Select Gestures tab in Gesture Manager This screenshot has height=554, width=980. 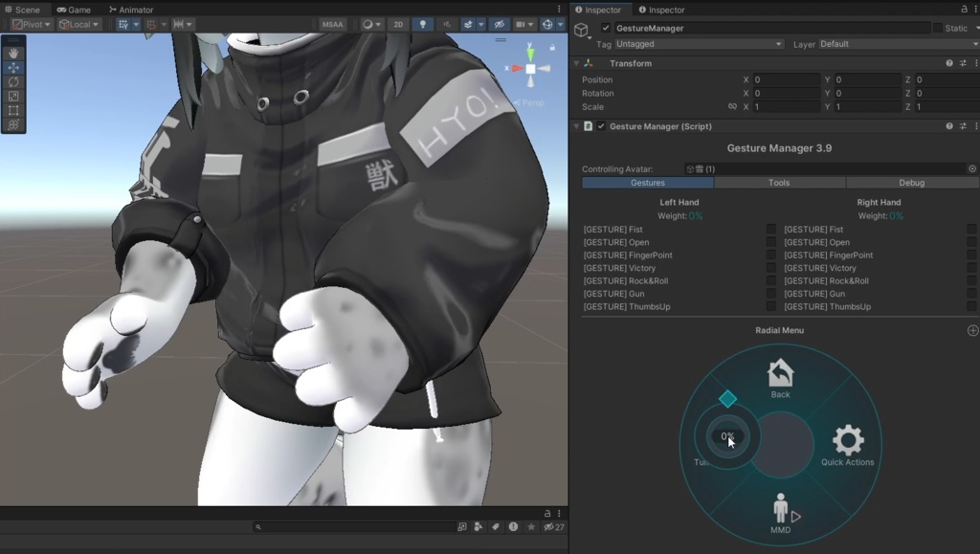click(x=648, y=183)
